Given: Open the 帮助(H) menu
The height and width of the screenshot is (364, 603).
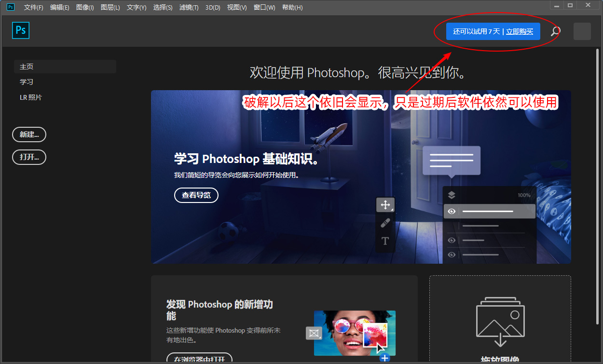Looking at the screenshot, I should [x=292, y=8].
